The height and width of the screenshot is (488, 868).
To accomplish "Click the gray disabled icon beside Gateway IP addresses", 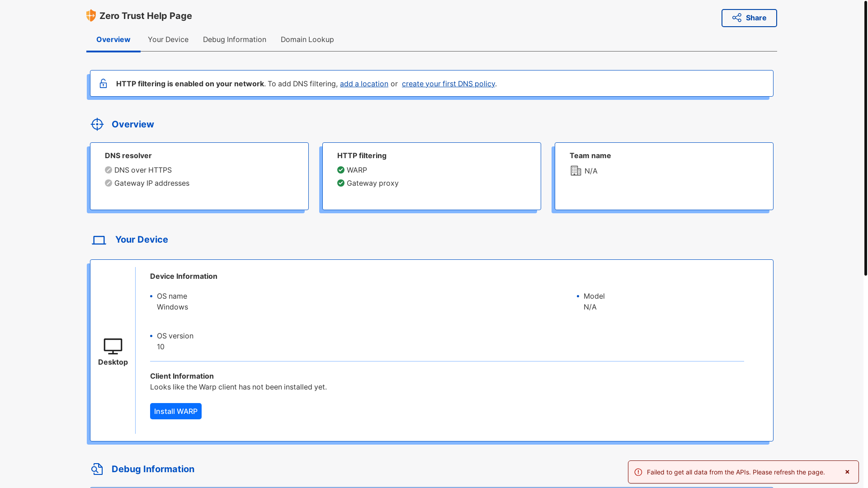I will pyautogui.click(x=108, y=183).
